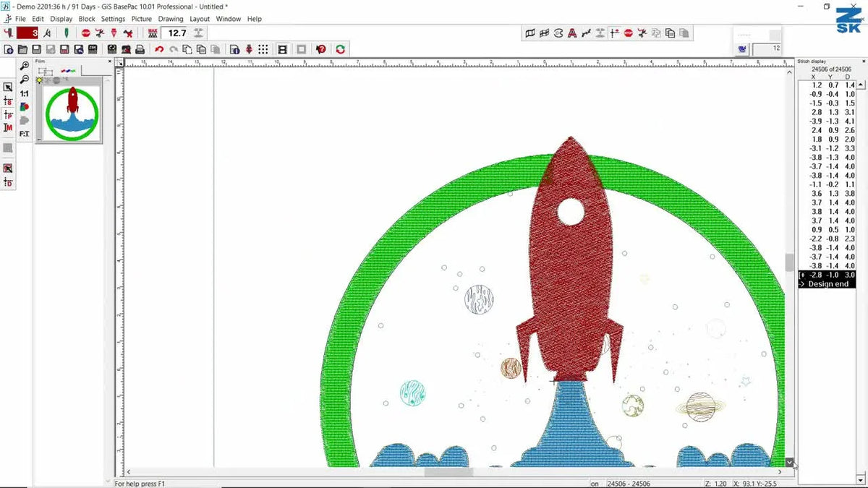Select the M edit tool
Screen dimensions: 868x488
[8, 127]
